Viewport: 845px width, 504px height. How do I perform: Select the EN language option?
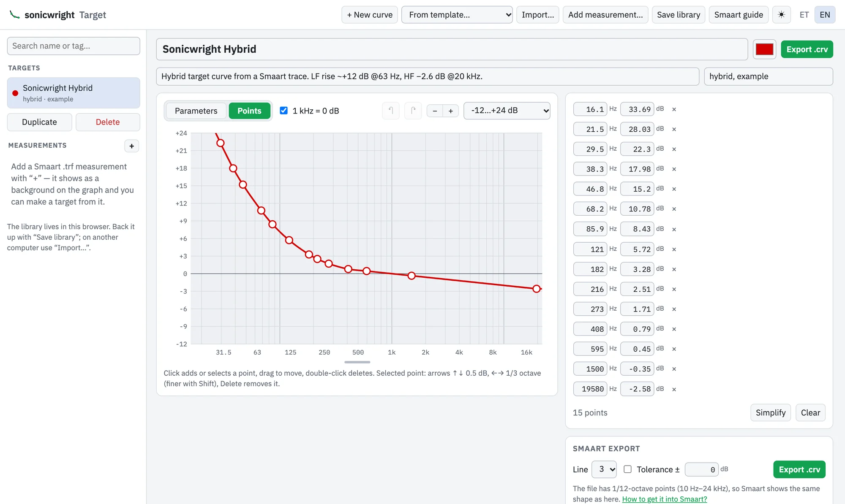pos(825,15)
